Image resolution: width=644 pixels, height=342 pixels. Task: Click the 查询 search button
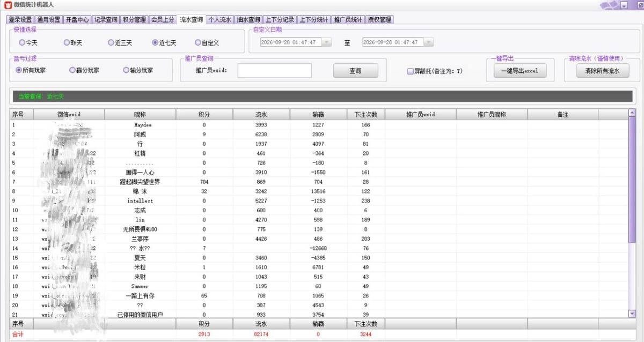tap(355, 71)
